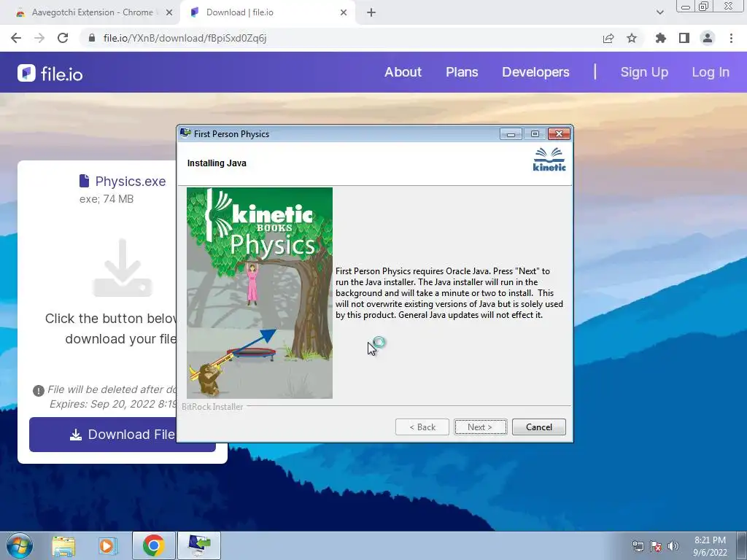Viewport: 747px width, 560px height.
Task: Open Chrome profile avatar menu
Action: [x=708, y=38]
